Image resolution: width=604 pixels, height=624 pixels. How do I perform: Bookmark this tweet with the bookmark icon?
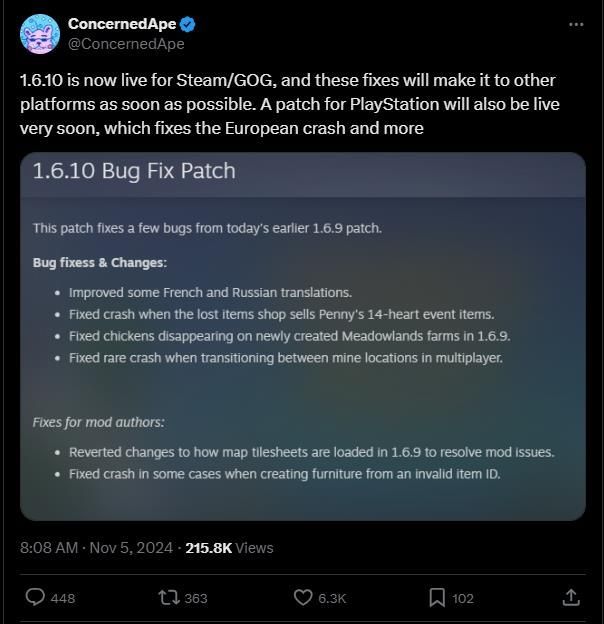pyautogui.click(x=437, y=597)
